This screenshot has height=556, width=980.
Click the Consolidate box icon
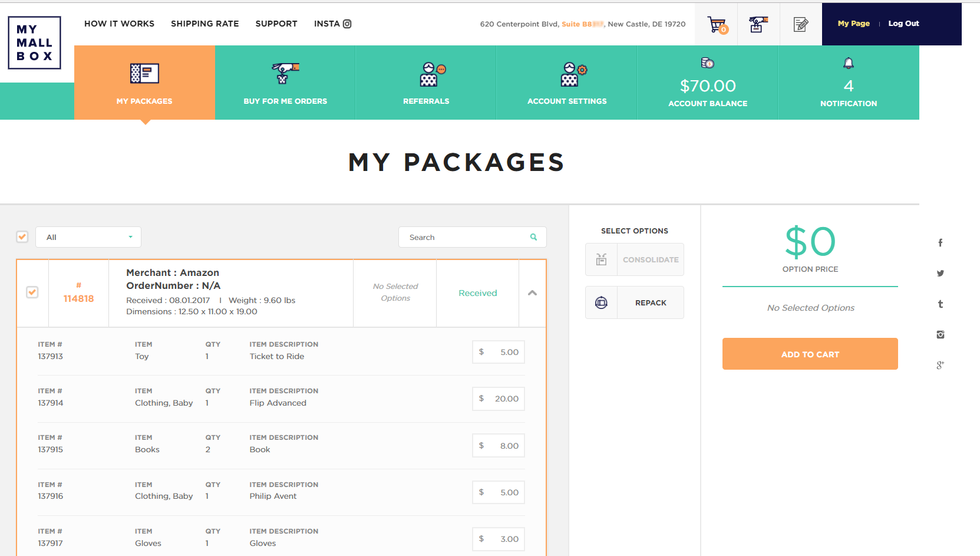pos(601,259)
